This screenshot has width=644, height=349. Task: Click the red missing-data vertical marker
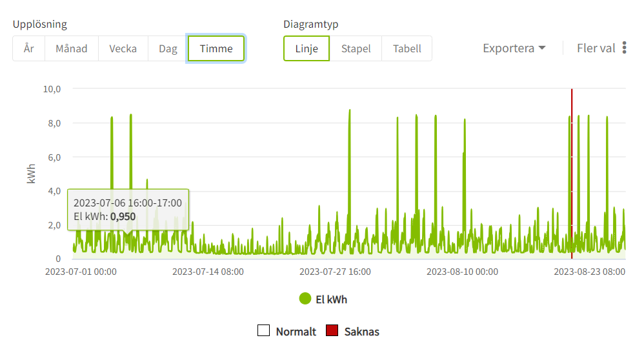click(x=572, y=161)
